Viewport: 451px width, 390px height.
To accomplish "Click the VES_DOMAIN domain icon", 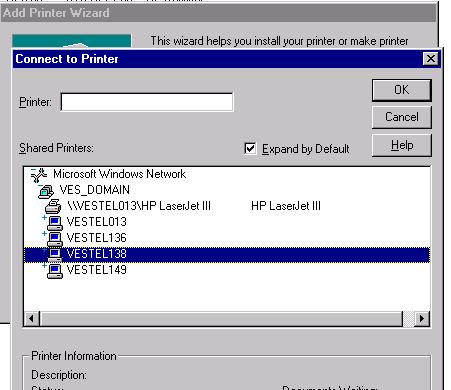I will (46, 191).
